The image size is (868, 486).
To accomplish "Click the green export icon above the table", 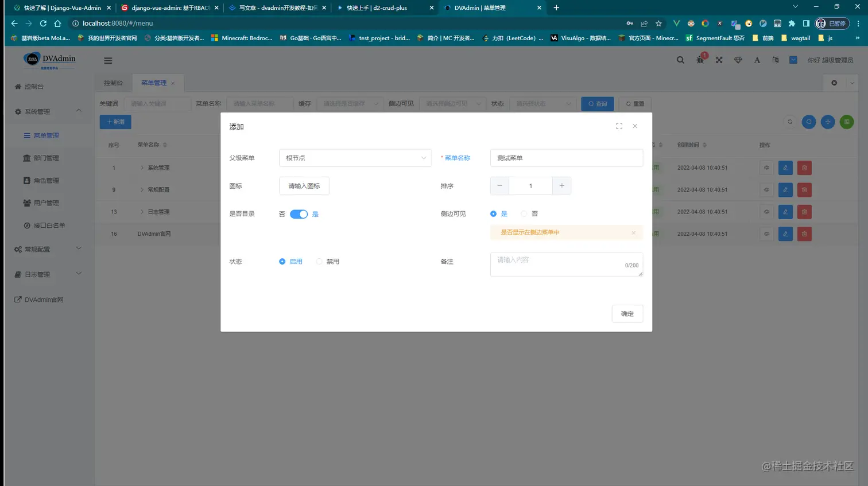I will (846, 122).
